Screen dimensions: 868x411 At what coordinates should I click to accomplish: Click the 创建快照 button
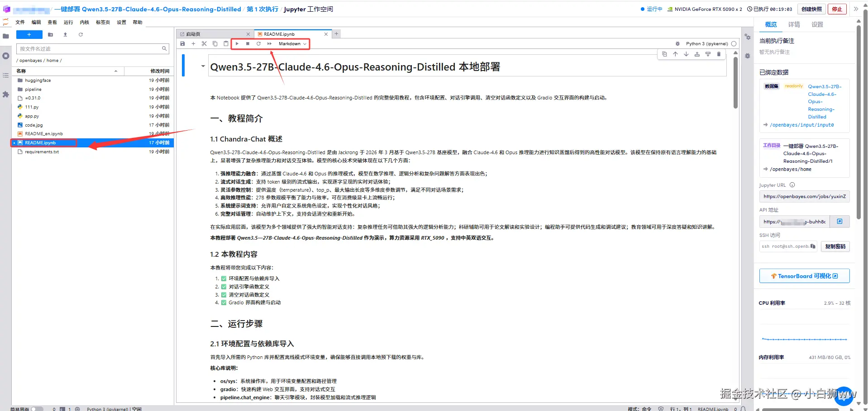tap(811, 9)
